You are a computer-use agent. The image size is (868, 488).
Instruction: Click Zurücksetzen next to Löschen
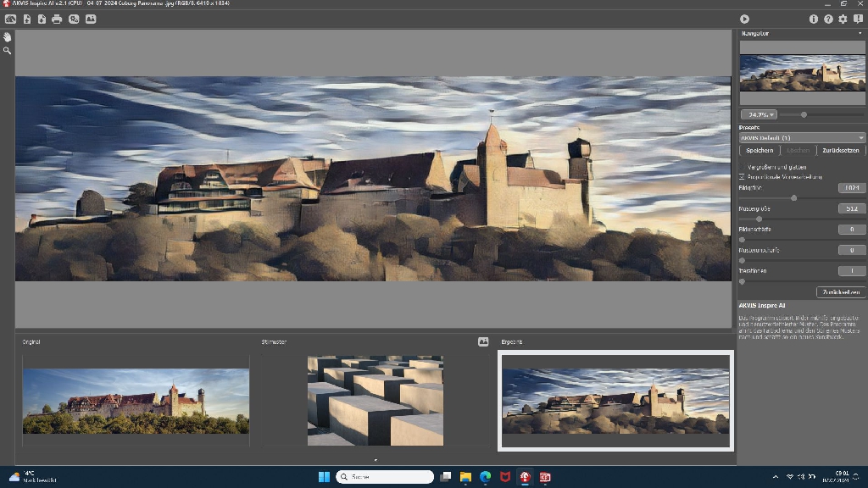(x=841, y=151)
